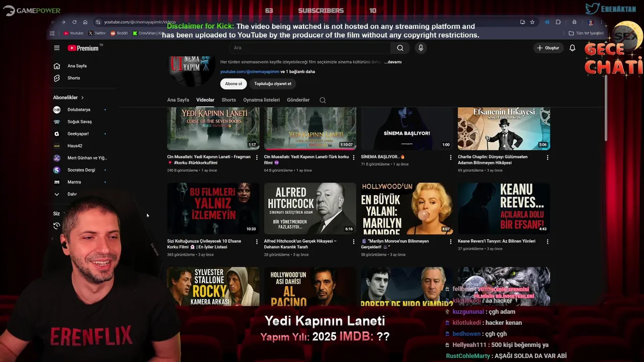Click the browser address bar URL
Screen dimensions: 644x362
click(140, 22)
